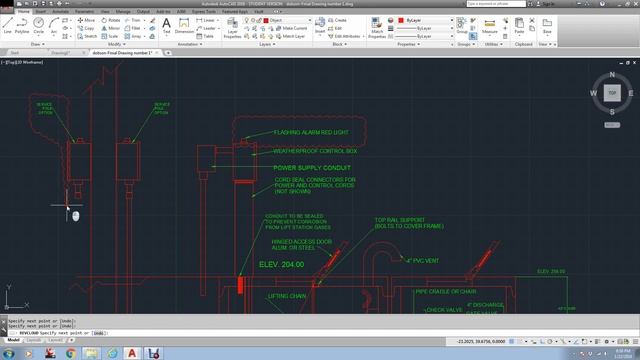
Task: Activate the Trim command
Action: (132, 20)
